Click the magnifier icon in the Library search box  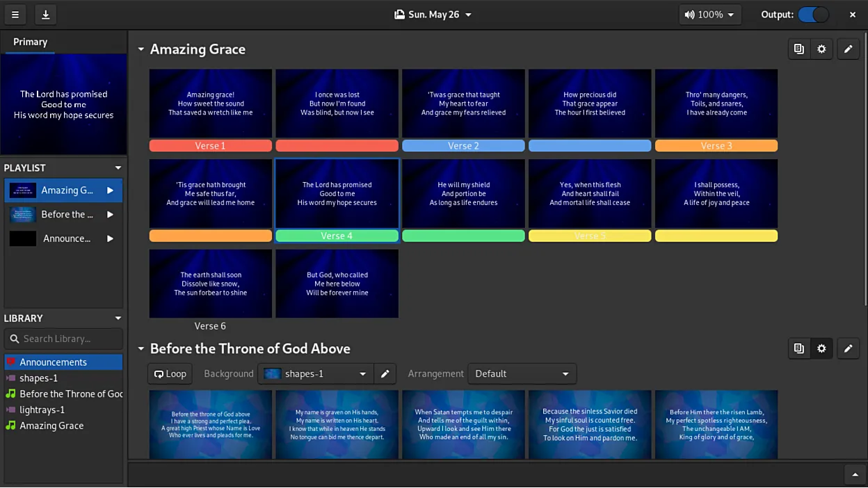[15, 339]
